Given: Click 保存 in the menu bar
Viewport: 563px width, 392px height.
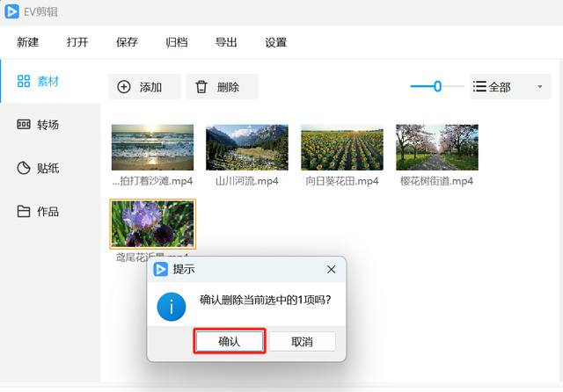Looking at the screenshot, I should [x=127, y=42].
